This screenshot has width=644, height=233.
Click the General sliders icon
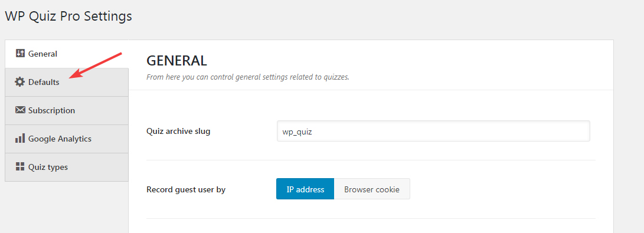click(19, 53)
